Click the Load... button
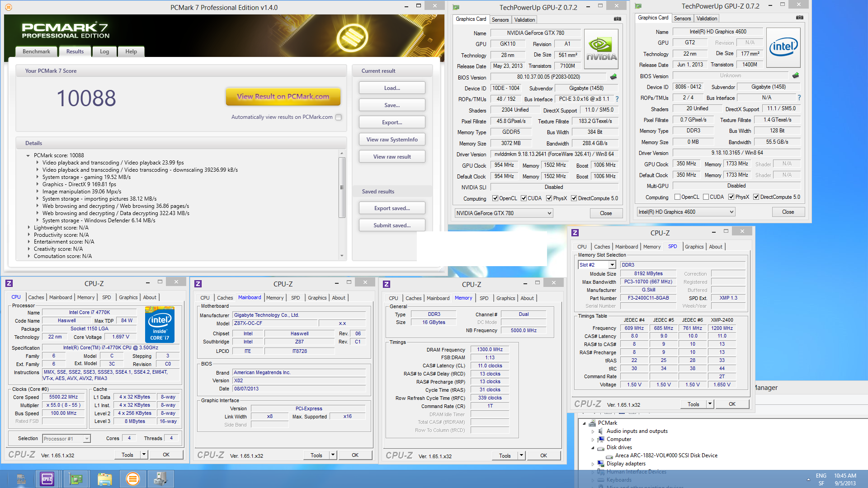 tap(392, 88)
